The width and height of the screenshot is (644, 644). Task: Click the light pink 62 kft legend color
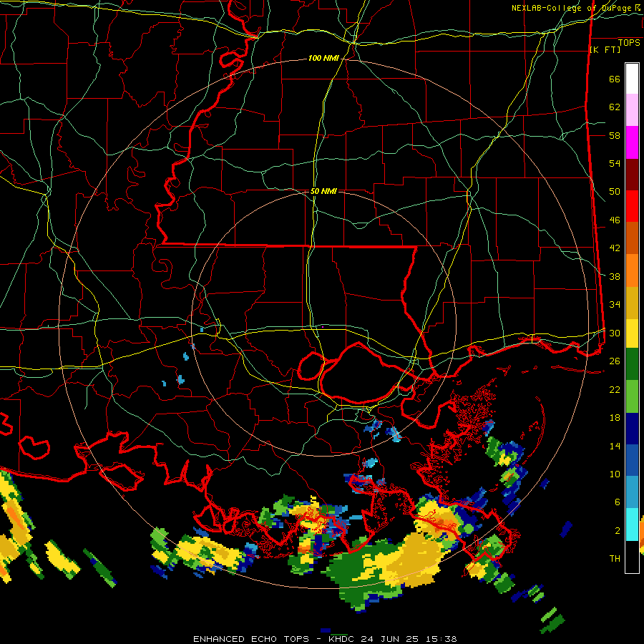point(632,110)
